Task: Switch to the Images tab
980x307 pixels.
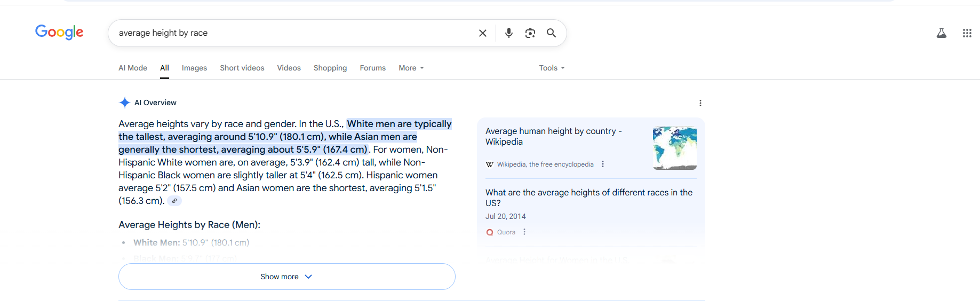Action: point(194,68)
